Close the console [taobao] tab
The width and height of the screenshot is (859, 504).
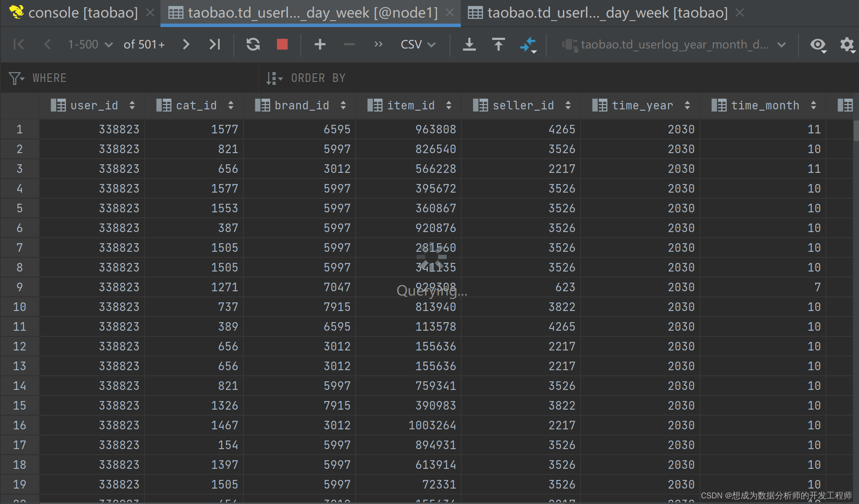[150, 13]
